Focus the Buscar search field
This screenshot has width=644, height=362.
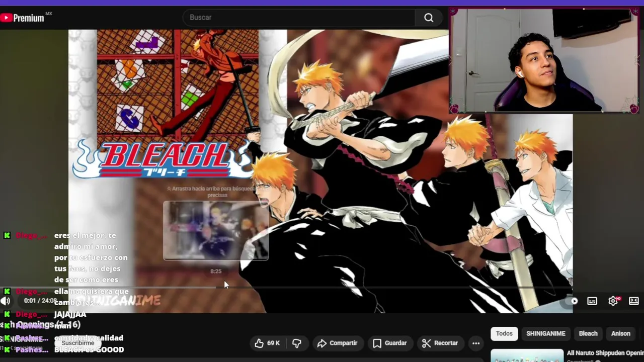(299, 18)
